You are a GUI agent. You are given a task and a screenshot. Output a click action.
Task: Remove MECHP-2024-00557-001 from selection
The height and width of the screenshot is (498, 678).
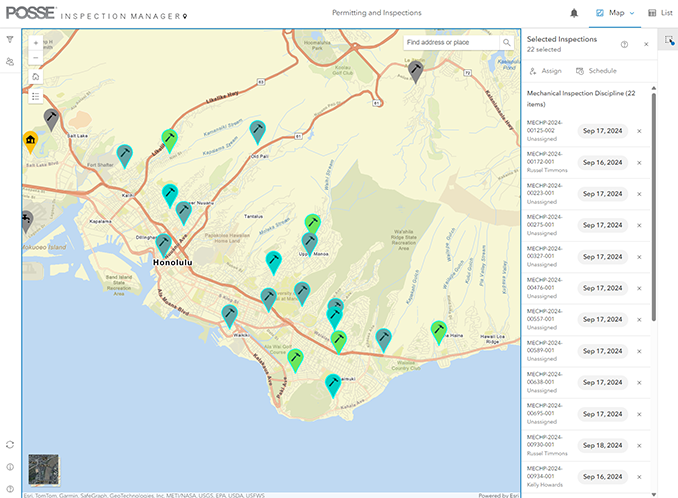tap(639, 320)
